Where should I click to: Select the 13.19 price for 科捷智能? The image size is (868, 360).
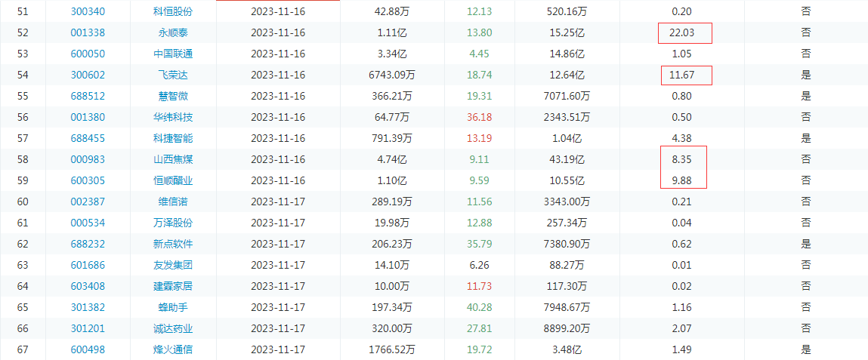pyautogui.click(x=480, y=138)
